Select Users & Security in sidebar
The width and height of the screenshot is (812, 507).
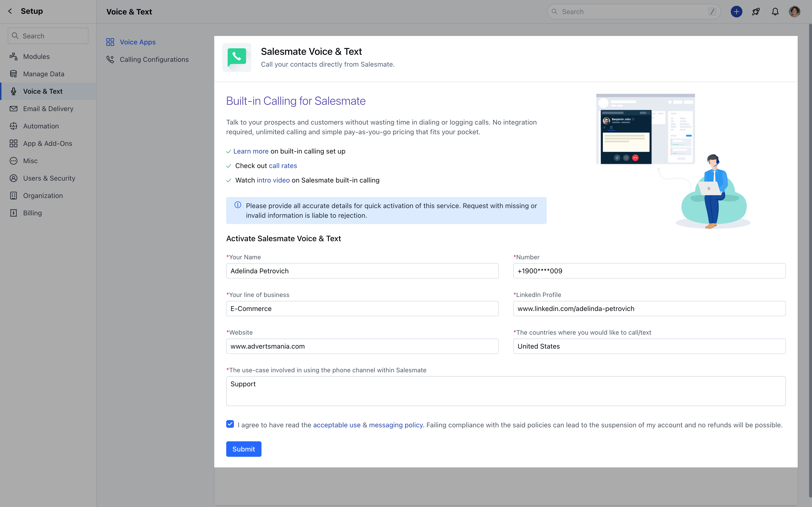[x=49, y=178]
